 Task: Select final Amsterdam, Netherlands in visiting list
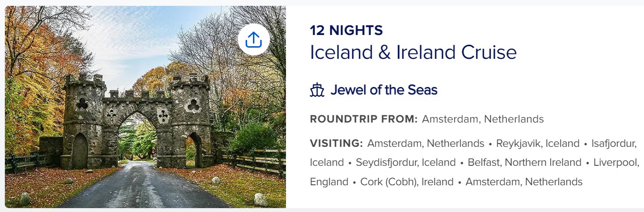[x=524, y=182]
